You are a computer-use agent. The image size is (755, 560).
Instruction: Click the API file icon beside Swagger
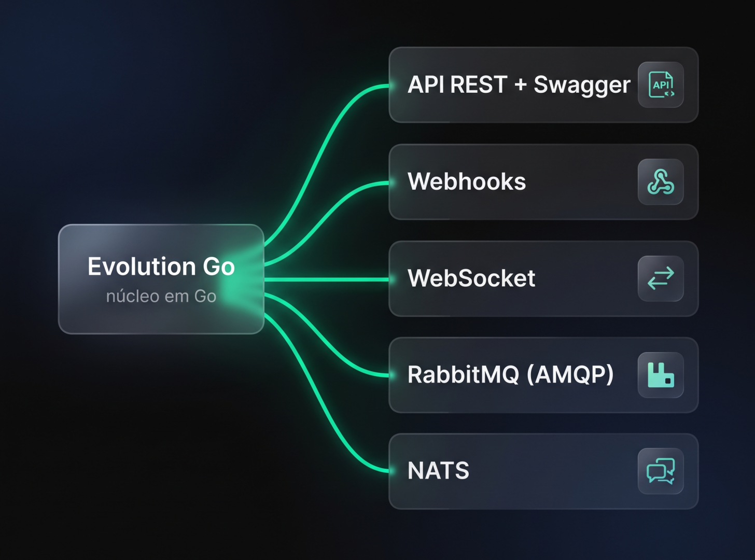pos(661,85)
